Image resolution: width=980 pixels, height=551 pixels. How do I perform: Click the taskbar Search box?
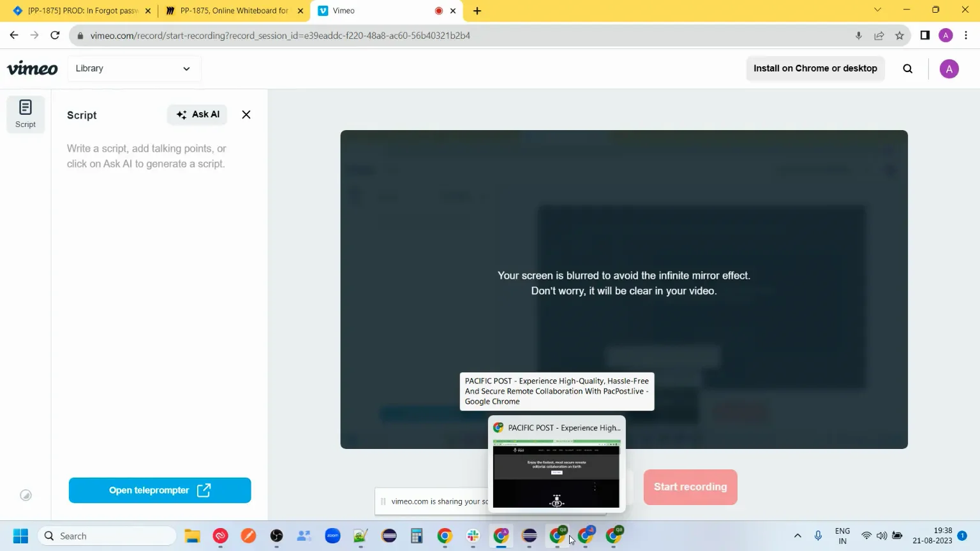[x=107, y=536]
